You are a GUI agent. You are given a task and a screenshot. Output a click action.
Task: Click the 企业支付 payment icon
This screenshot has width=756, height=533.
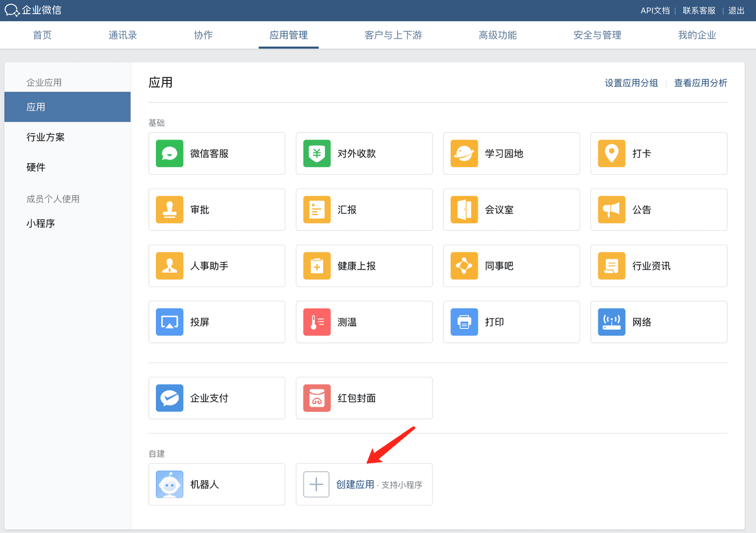[170, 398]
